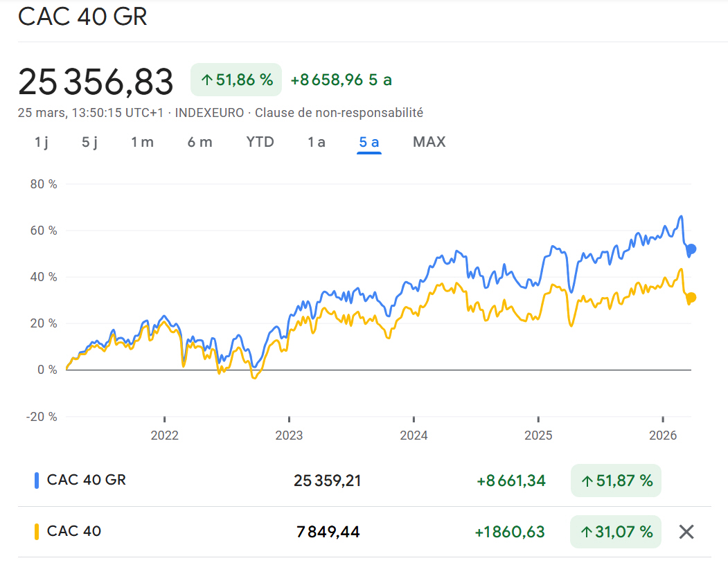
Task: Remove CAC 40 comparison with the X icon
Action: tap(686, 532)
